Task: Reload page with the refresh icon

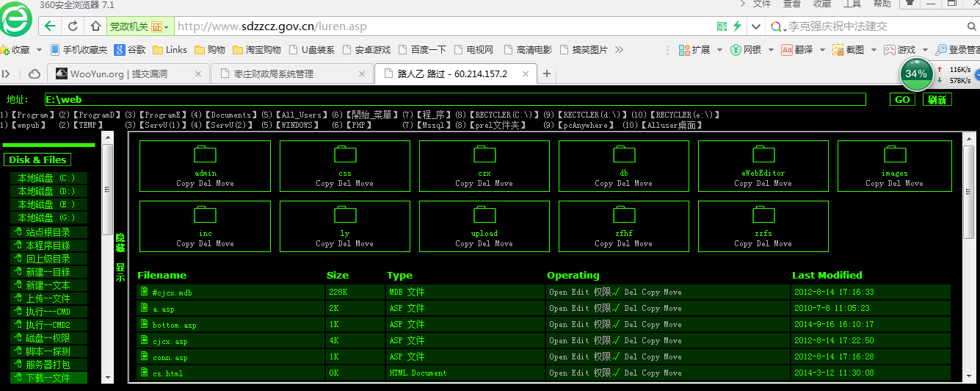Action: click(x=73, y=26)
